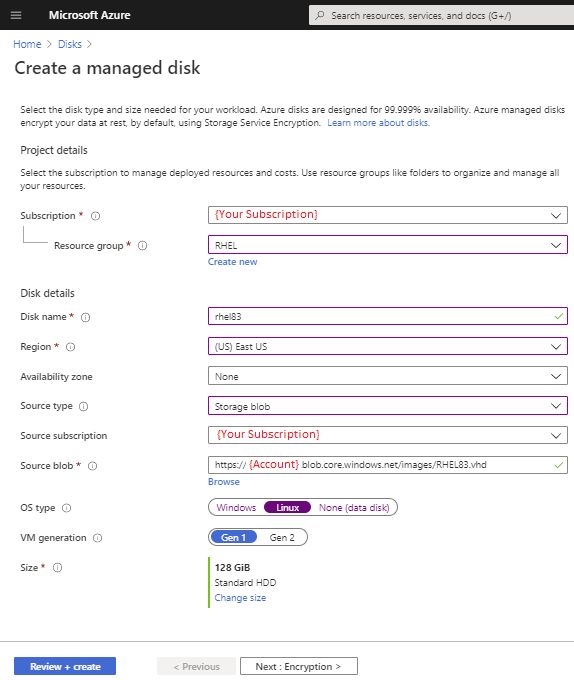The image size is (574, 680).
Task: Switch VM generation to Gen 2
Action: [282, 537]
